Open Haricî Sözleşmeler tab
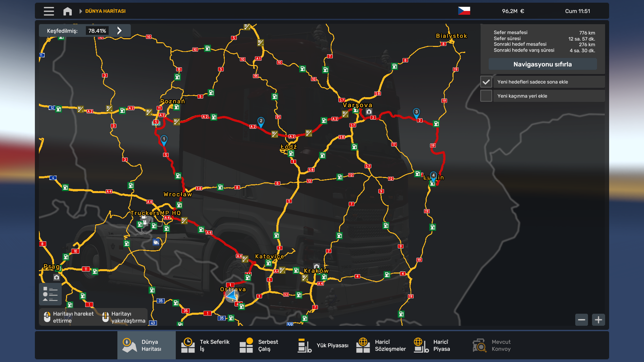 381,345
